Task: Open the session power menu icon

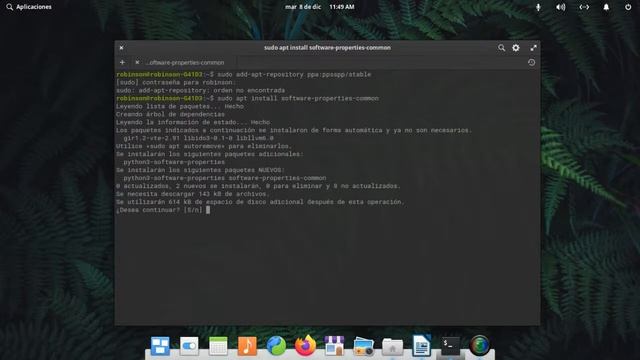Action: coord(628,7)
